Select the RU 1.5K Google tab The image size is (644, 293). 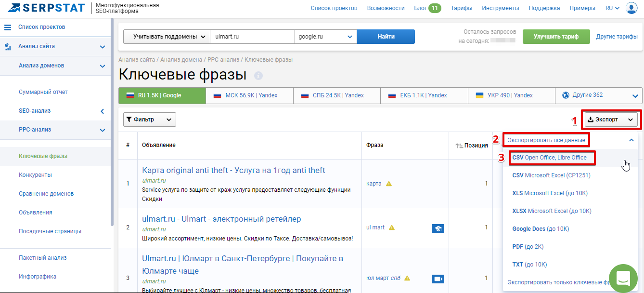[162, 95]
